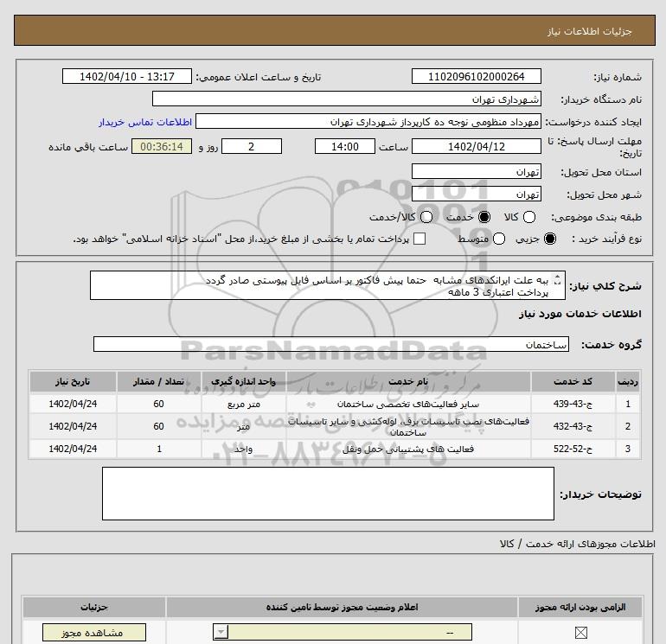Click the شماره نیاز field 1102096102000264

(476, 76)
